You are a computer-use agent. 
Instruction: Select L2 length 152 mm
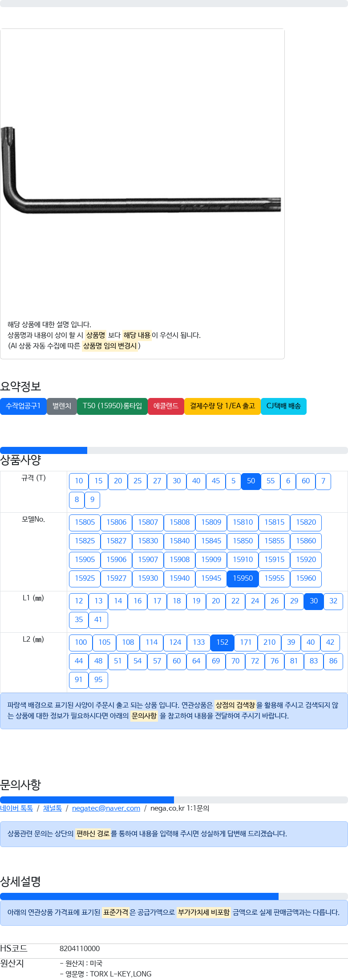pyautogui.click(x=222, y=643)
